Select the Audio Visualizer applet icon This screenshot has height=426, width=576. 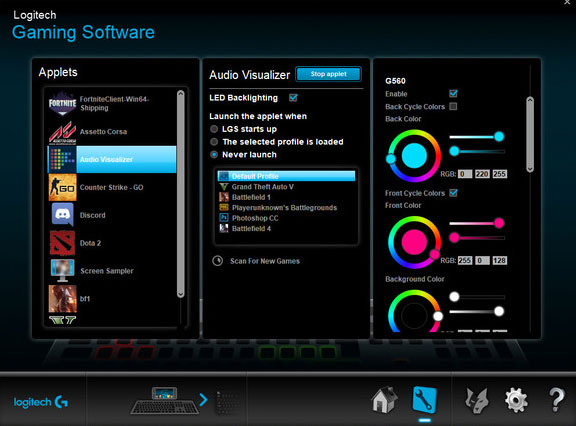pyautogui.click(x=62, y=159)
